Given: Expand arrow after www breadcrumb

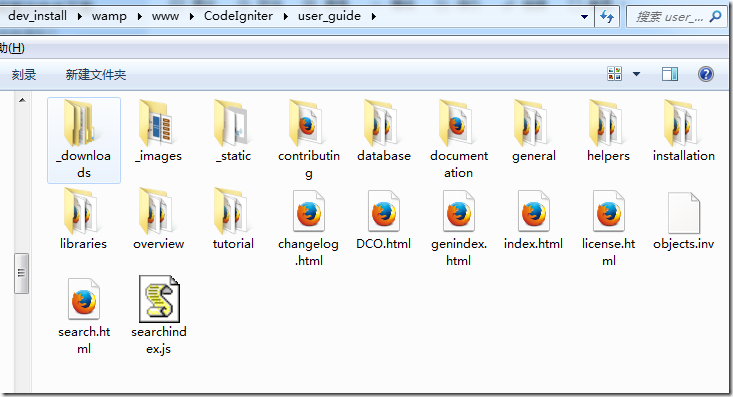Looking at the screenshot, I should point(192,16).
